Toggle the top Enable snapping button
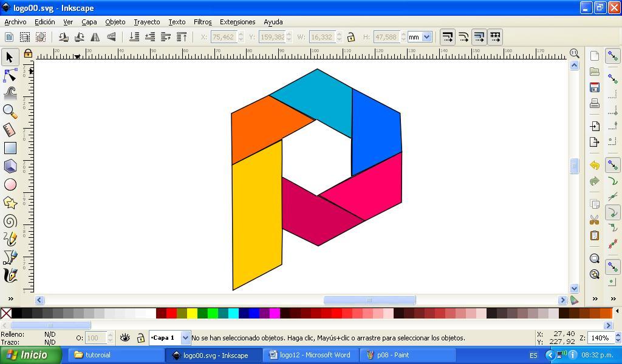The height and width of the screenshot is (364, 622). point(613,56)
